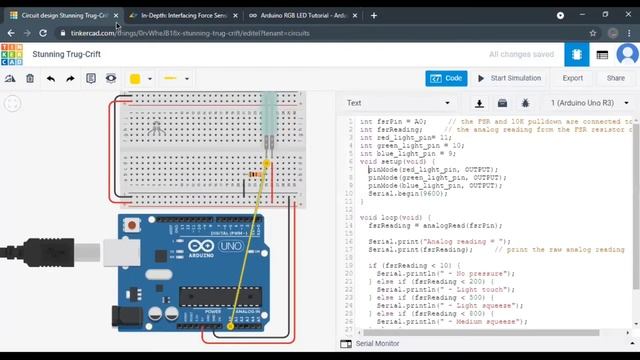Open the user profile avatar

click(x=627, y=54)
